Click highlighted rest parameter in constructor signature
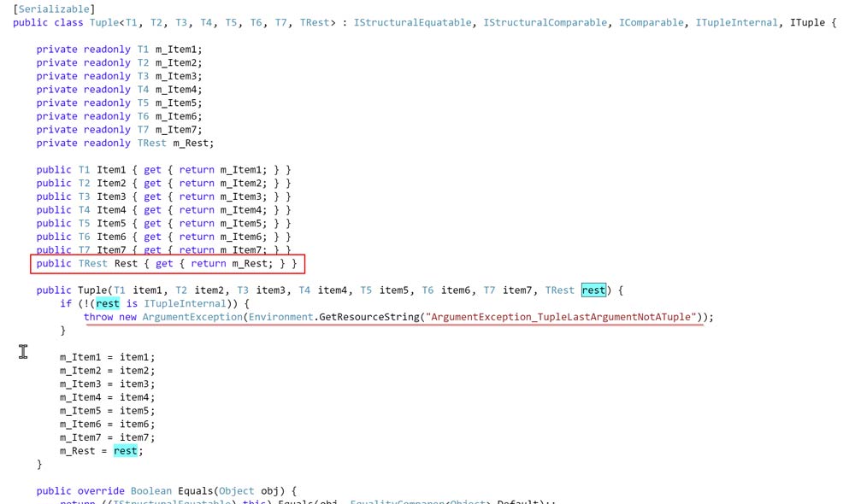This screenshot has height=504, width=855. coord(593,290)
